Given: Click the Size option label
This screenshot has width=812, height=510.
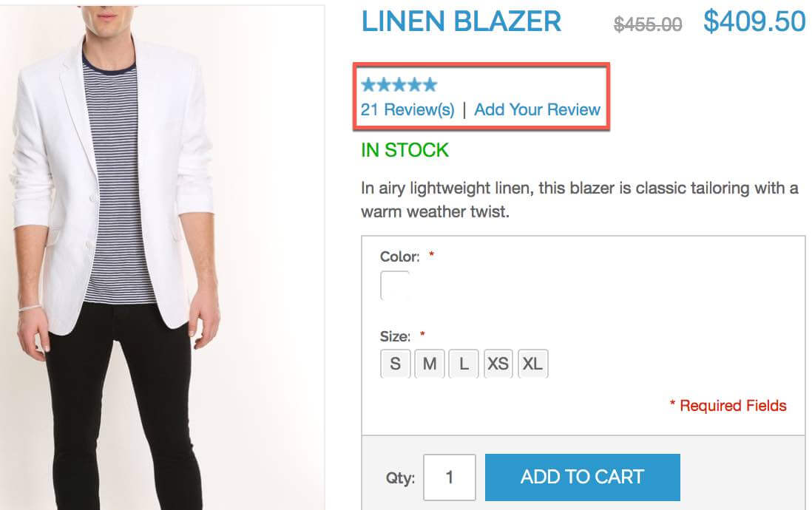Looking at the screenshot, I should [x=395, y=336].
